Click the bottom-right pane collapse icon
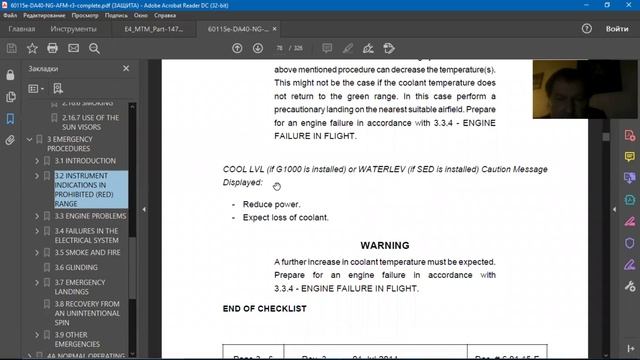 point(630,348)
